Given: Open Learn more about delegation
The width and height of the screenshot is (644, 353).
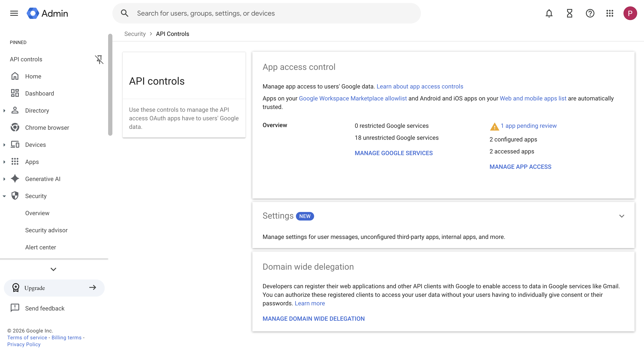Looking at the screenshot, I should [x=310, y=303].
